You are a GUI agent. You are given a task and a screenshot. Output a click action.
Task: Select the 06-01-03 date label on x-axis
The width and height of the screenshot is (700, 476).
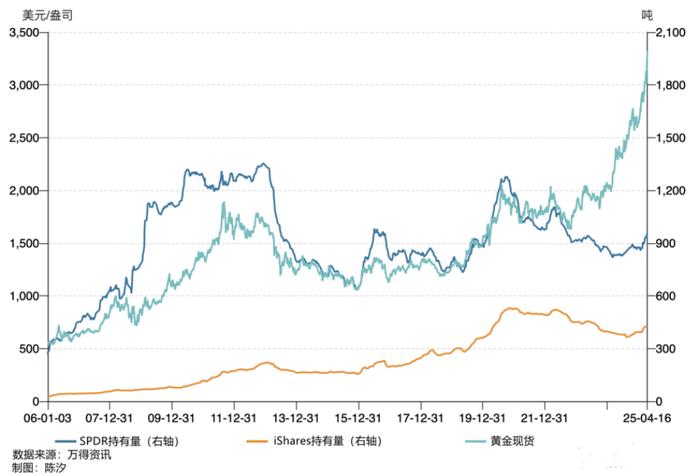tap(48, 418)
